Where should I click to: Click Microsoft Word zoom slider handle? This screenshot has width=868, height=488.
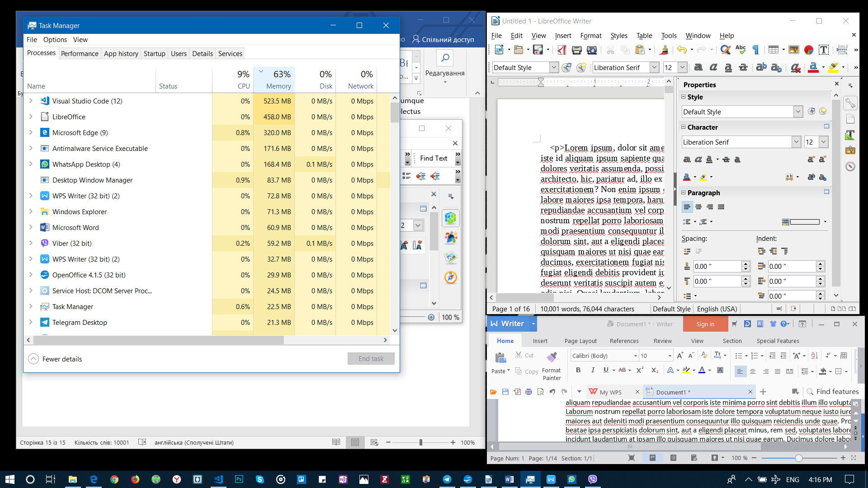420,442
